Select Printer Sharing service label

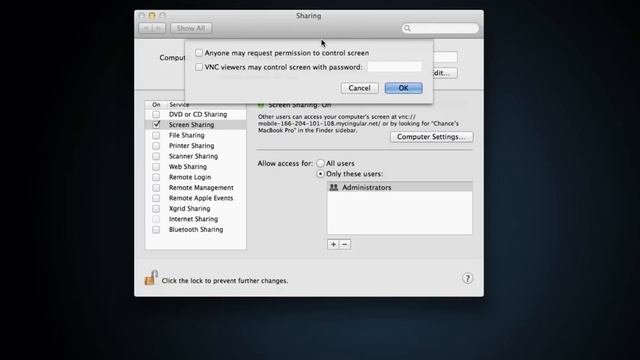tap(191, 146)
